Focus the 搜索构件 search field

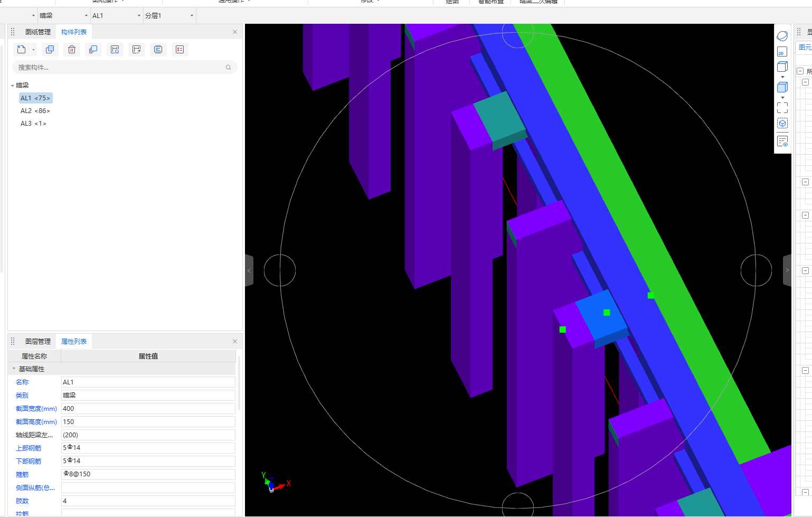[125, 68]
